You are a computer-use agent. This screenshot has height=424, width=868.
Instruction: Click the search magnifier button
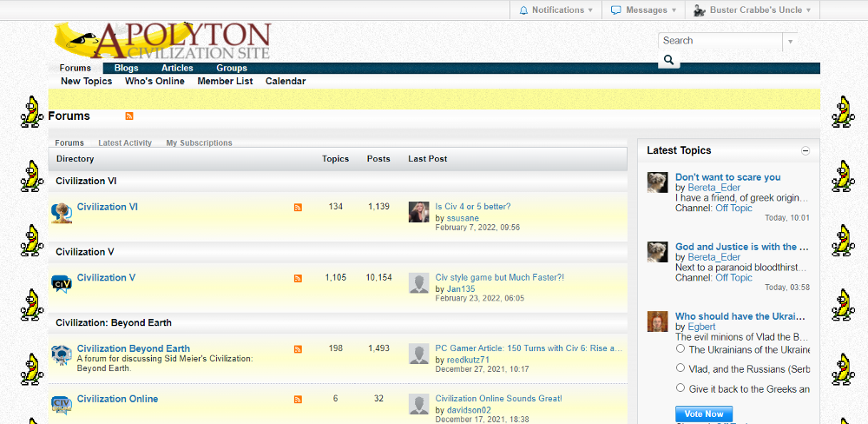coord(668,60)
